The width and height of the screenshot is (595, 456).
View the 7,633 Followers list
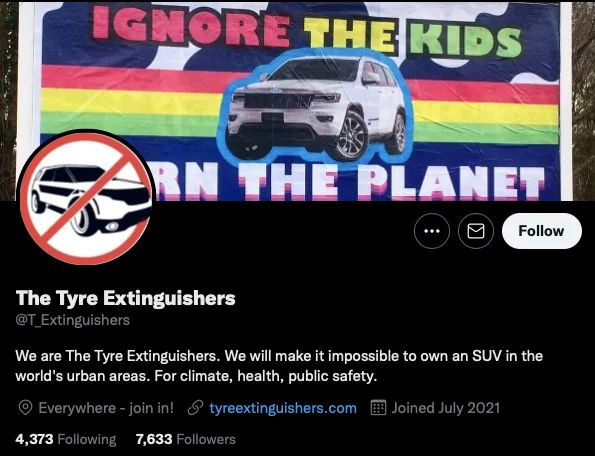coord(186,439)
